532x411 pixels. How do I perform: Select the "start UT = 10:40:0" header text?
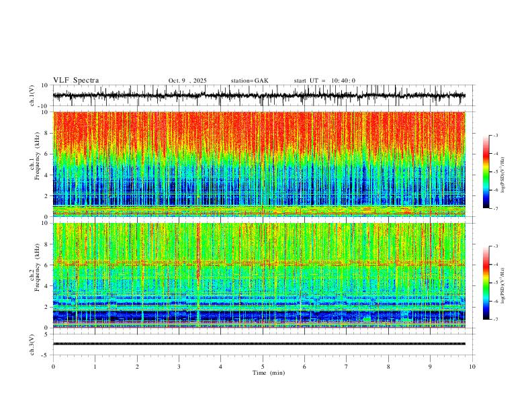(324, 81)
